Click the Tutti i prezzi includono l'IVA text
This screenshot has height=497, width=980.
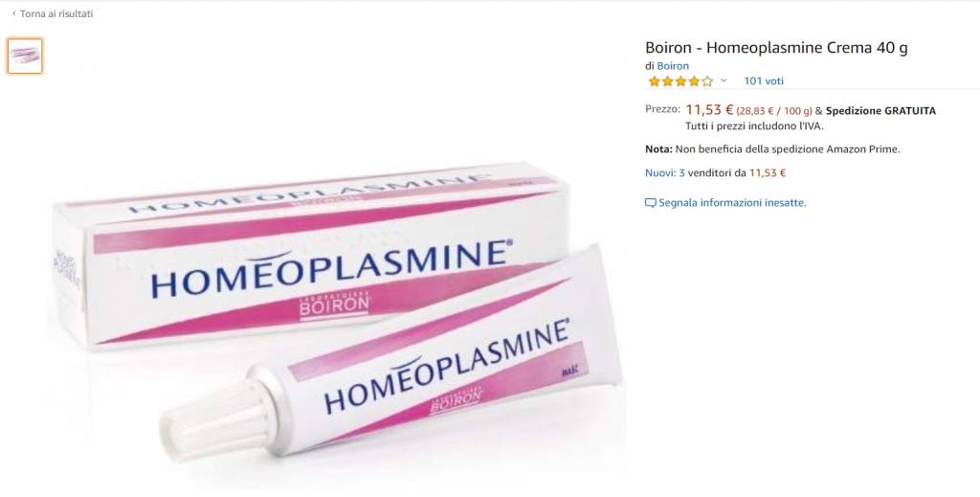(754, 125)
